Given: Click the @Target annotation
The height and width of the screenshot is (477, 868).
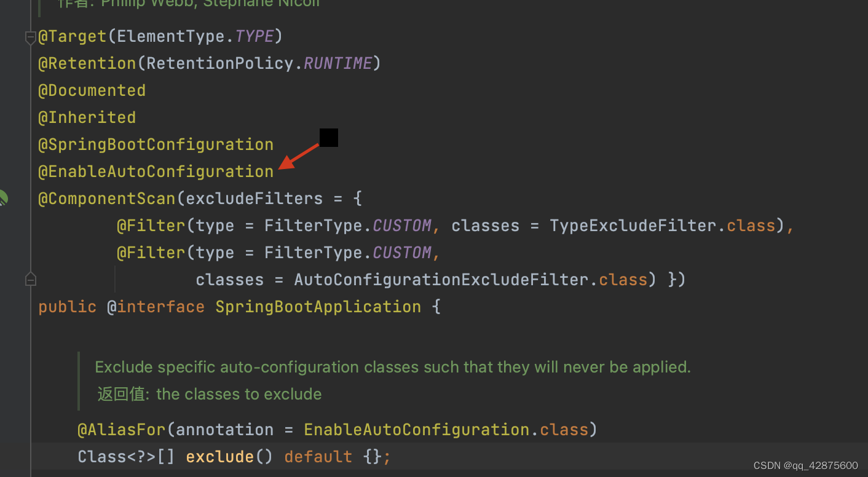Looking at the screenshot, I should pos(73,36).
